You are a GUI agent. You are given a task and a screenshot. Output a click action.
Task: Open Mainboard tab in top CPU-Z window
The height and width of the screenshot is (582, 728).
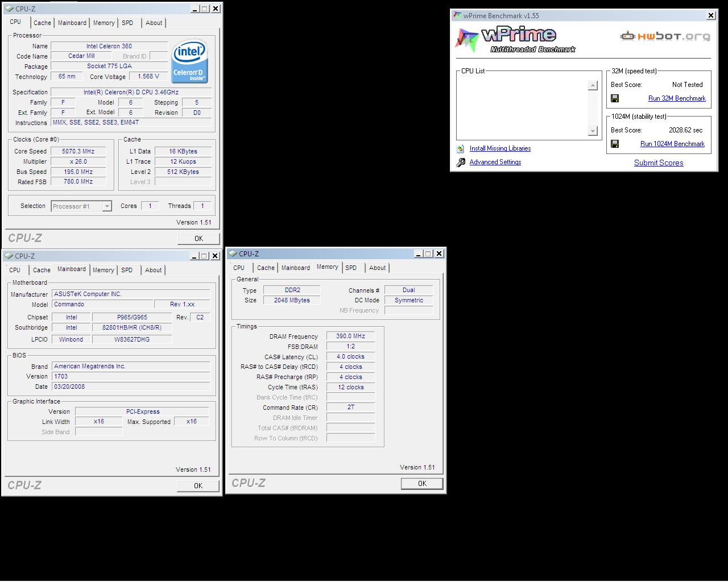pos(72,23)
